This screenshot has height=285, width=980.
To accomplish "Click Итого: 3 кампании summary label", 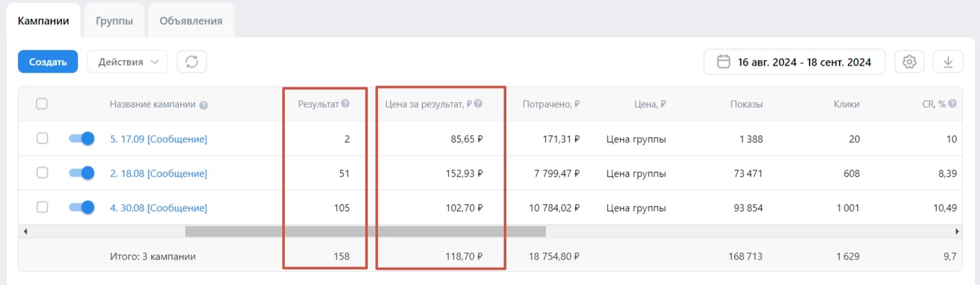I will point(153,257).
